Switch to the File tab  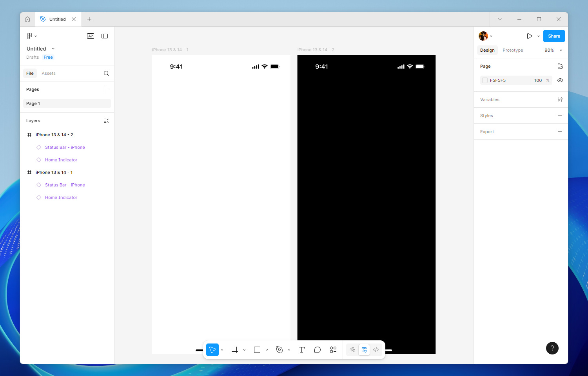pos(30,73)
